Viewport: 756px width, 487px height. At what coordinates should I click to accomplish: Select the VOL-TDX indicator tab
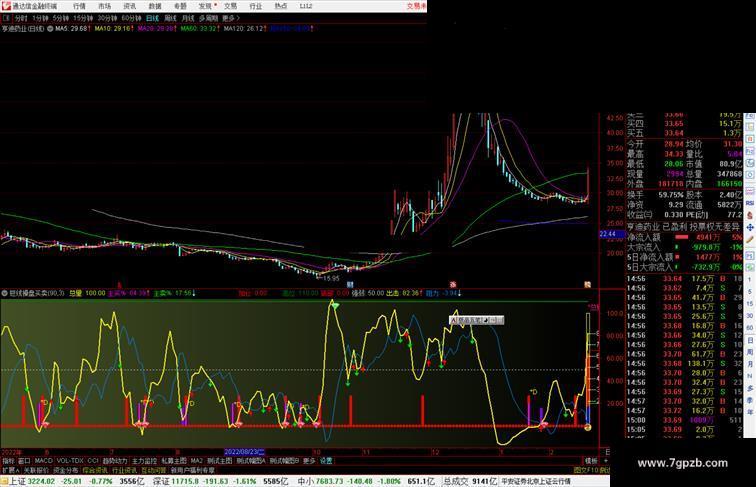pos(69,461)
